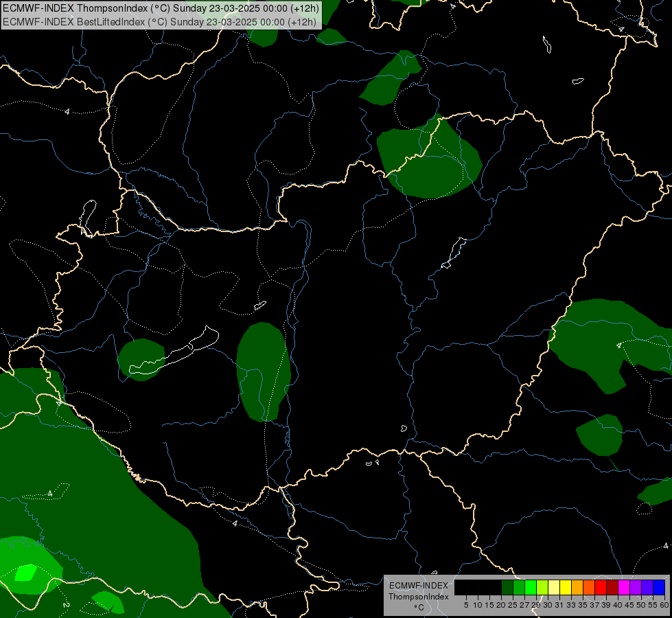Viewport: 672px width, 618px height.
Task: Click the legend tick value 60
Action: pos(664,605)
